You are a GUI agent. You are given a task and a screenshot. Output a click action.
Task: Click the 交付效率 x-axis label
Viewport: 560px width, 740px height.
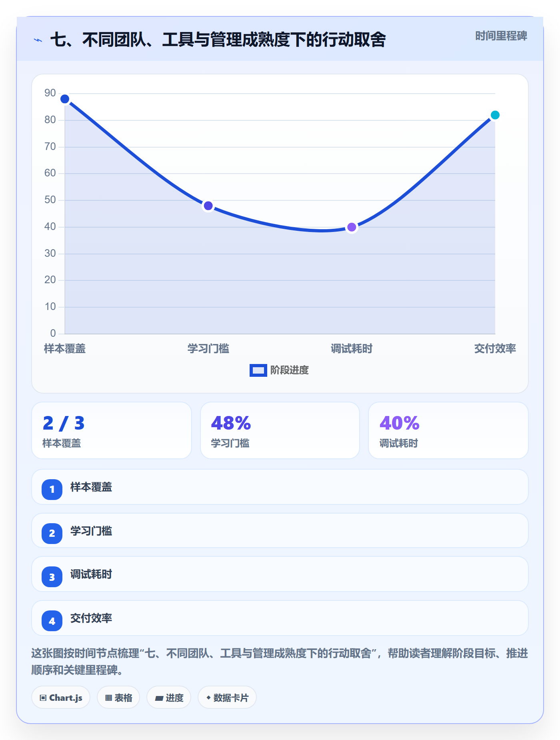click(495, 349)
